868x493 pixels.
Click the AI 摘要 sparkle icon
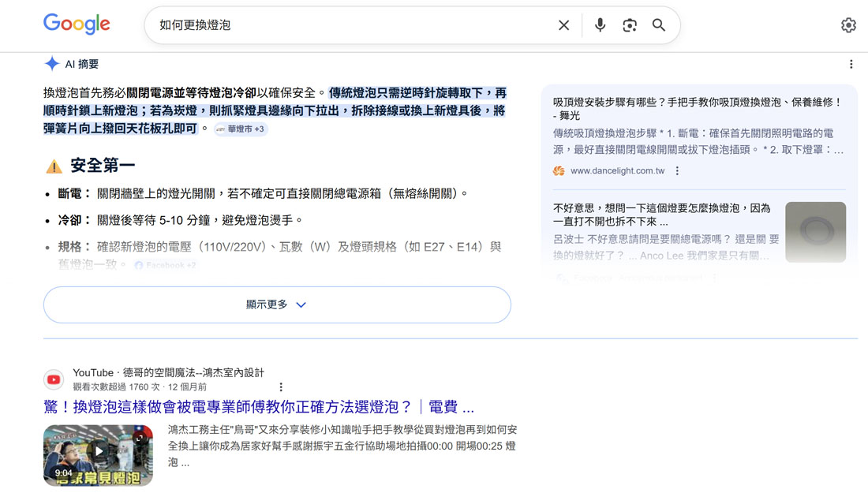tap(51, 64)
